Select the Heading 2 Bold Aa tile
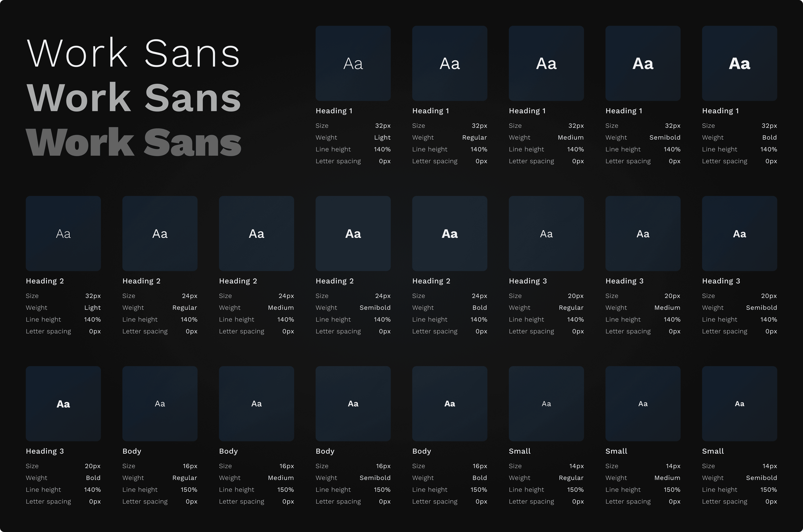Viewport: 803px width, 532px height. (449, 233)
